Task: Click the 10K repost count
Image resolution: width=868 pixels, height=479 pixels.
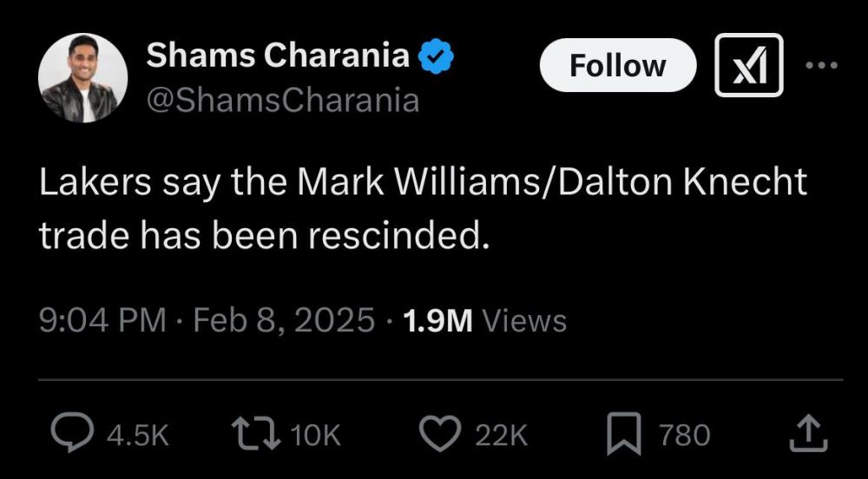Action: [x=316, y=435]
